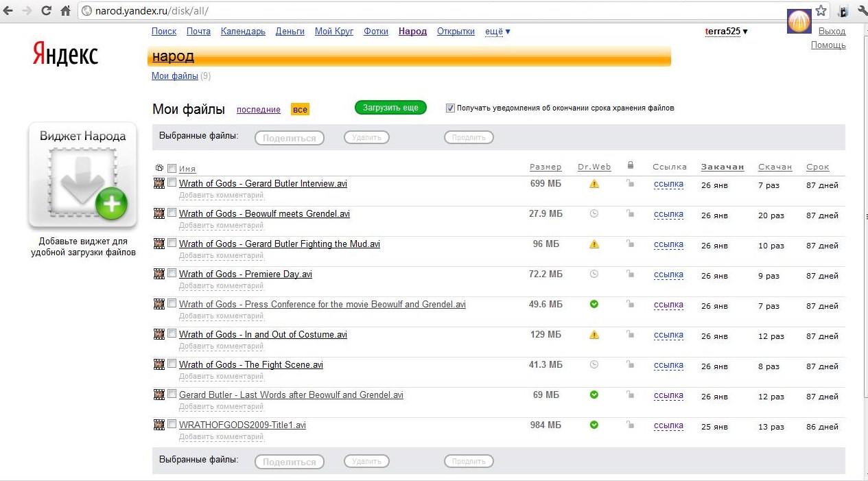Click the green 'Загрузить еще' button
This screenshot has height=481, width=868.
tap(390, 108)
